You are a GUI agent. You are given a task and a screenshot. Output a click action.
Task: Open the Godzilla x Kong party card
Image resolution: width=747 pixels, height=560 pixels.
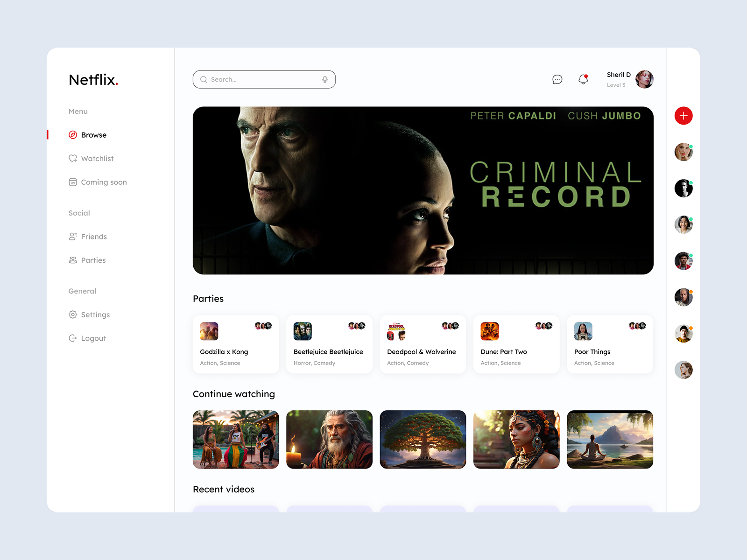pos(236,344)
